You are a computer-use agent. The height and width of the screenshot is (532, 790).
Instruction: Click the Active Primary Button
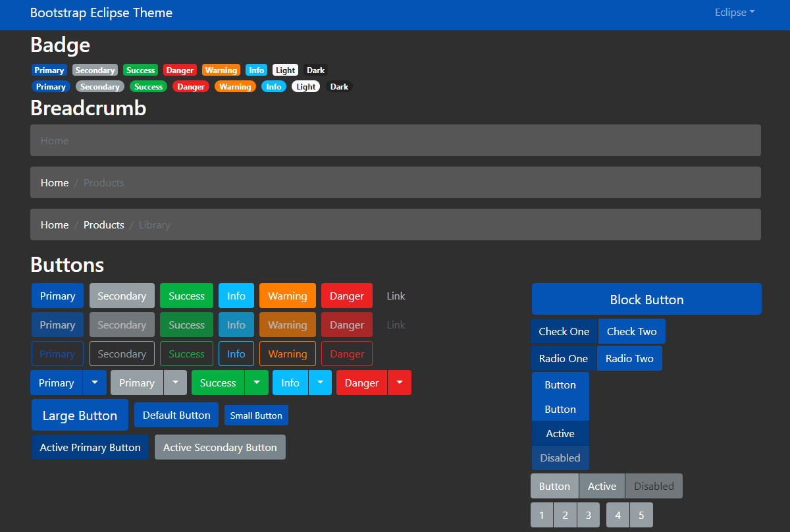[90, 447]
